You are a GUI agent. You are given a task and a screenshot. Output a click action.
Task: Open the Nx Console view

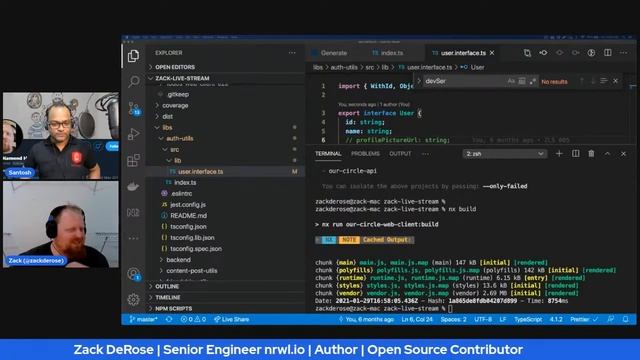133,212
